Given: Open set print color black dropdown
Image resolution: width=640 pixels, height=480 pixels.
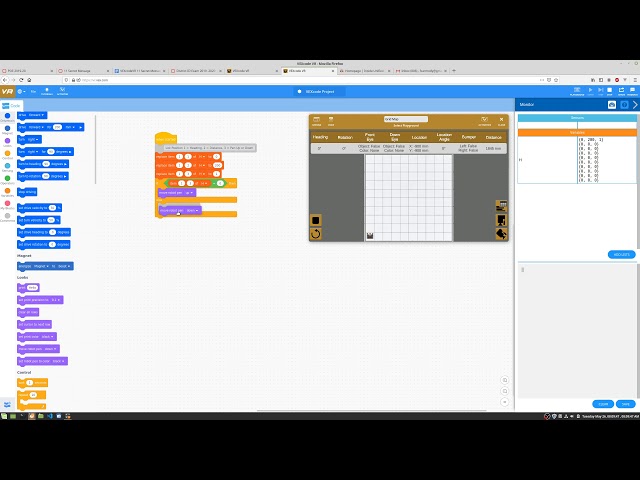Looking at the screenshot, I should coord(48,337).
